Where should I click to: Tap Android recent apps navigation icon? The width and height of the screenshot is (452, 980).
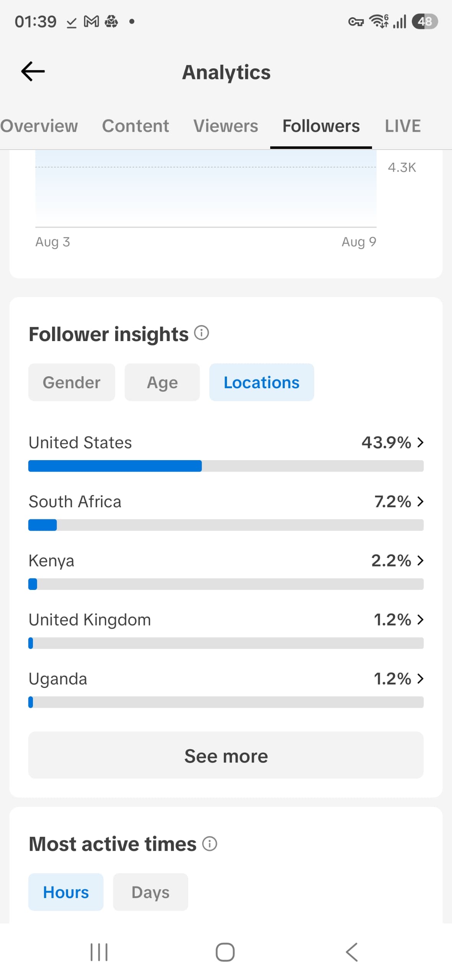coord(99,952)
